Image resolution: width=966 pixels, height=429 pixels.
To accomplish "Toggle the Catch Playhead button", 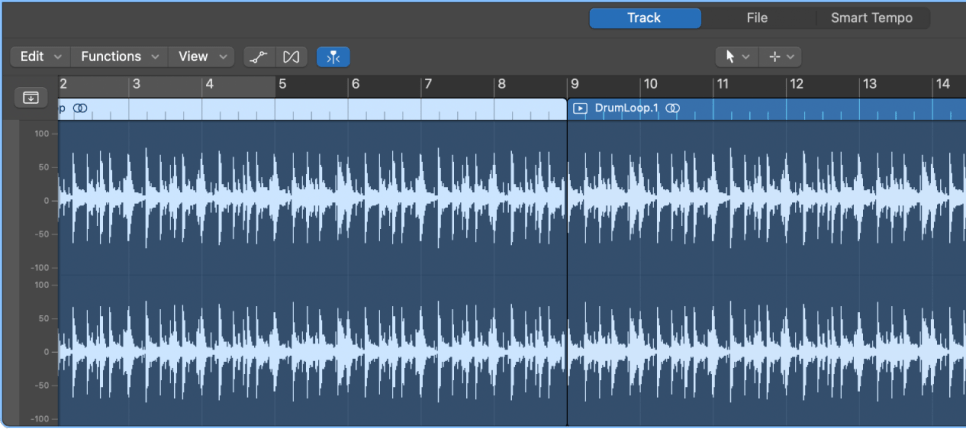I will 333,57.
